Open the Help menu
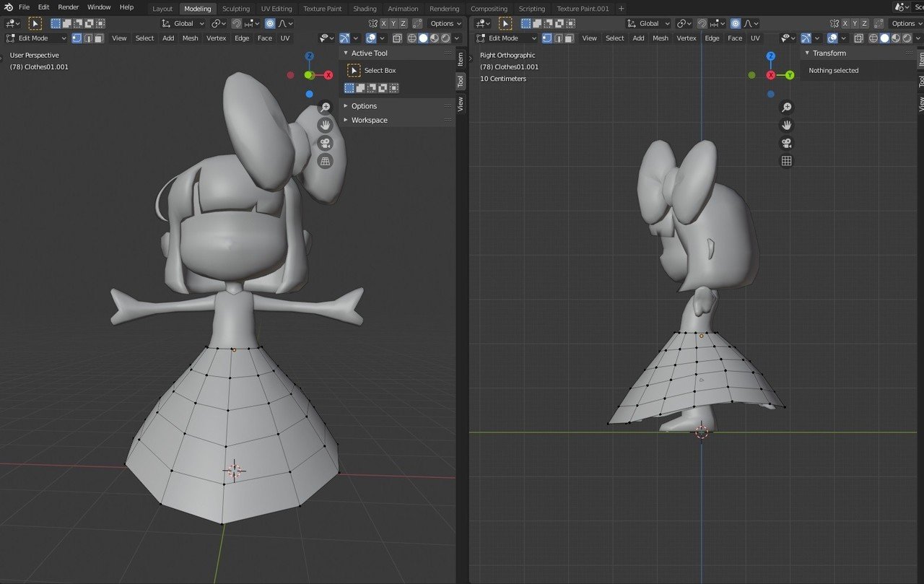 coord(126,7)
